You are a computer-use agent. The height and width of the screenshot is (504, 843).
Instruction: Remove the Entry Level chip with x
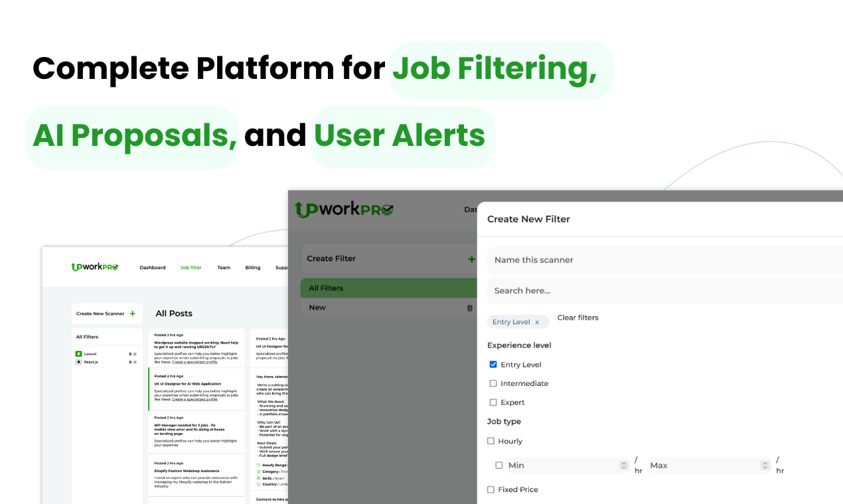tap(537, 322)
